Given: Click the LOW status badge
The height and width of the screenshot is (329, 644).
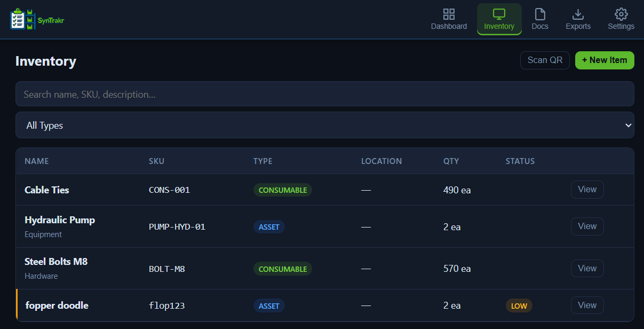Looking at the screenshot, I should tap(519, 306).
